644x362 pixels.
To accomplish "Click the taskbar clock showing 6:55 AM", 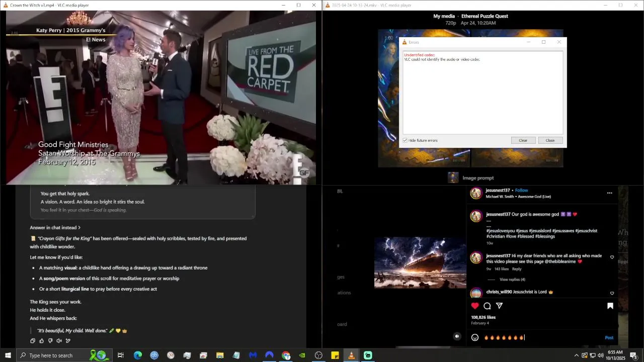I will coord(615,355).
